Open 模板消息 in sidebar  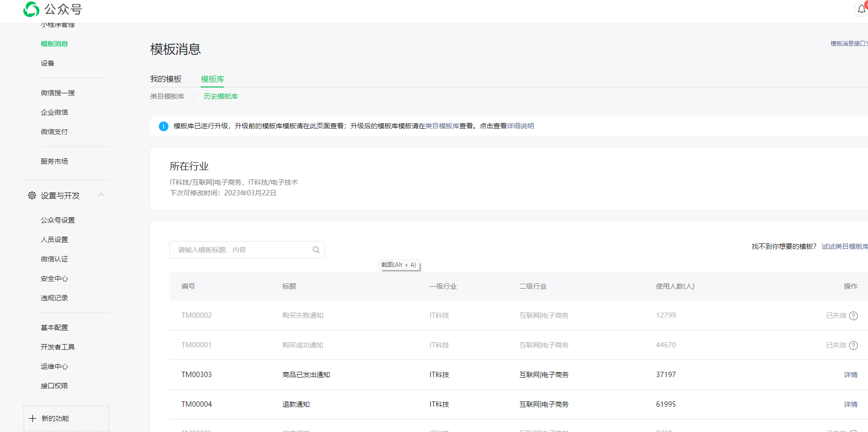pos(54,44)
